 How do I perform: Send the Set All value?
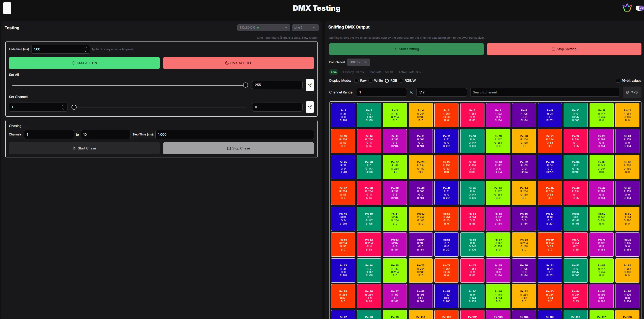coord(310,85)
